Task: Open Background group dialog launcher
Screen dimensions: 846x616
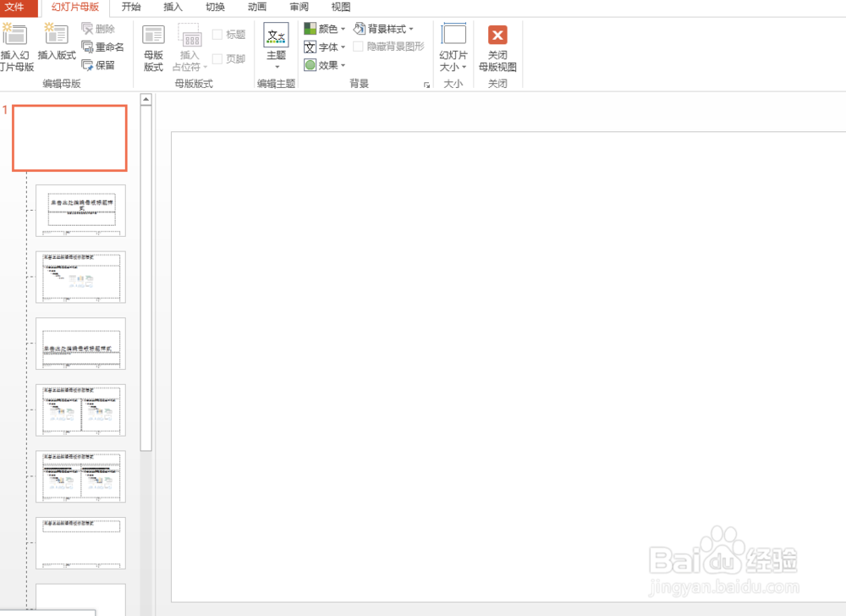Action: point(426,85)
